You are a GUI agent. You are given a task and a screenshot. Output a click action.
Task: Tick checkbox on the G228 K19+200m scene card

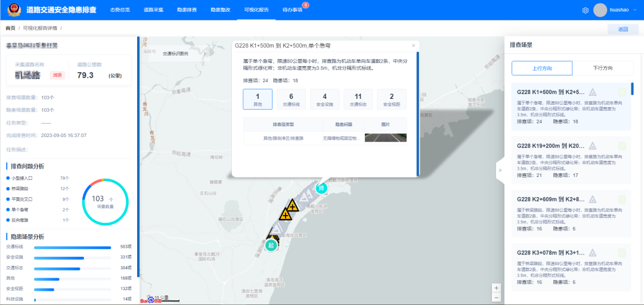pos(622,146)
